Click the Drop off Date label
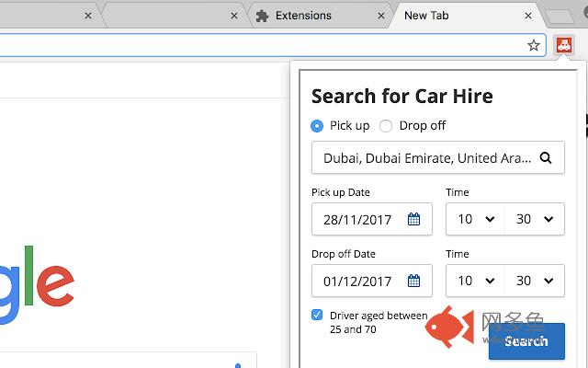 [343, 254]
